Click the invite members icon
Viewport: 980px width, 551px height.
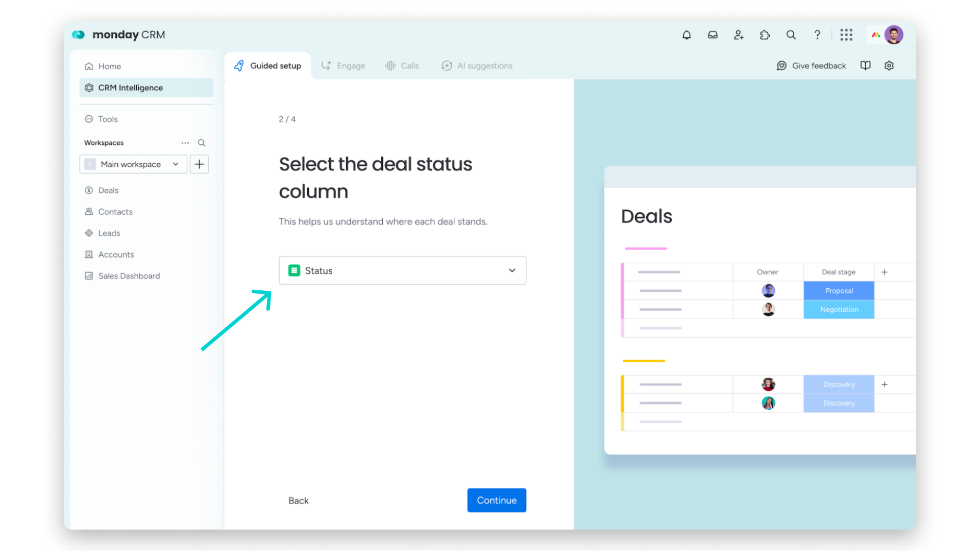click(x=739, y=35)
